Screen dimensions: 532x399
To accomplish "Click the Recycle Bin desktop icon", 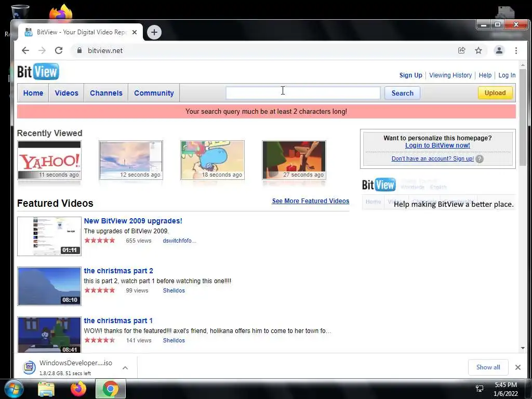I will (x=20, y=11).
